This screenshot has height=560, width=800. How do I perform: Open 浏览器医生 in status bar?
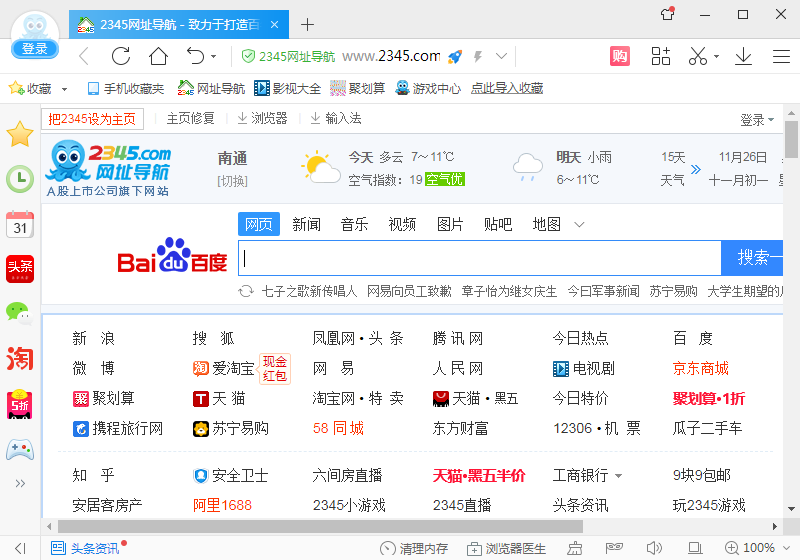pyautogui.click(x=506, y=549)
